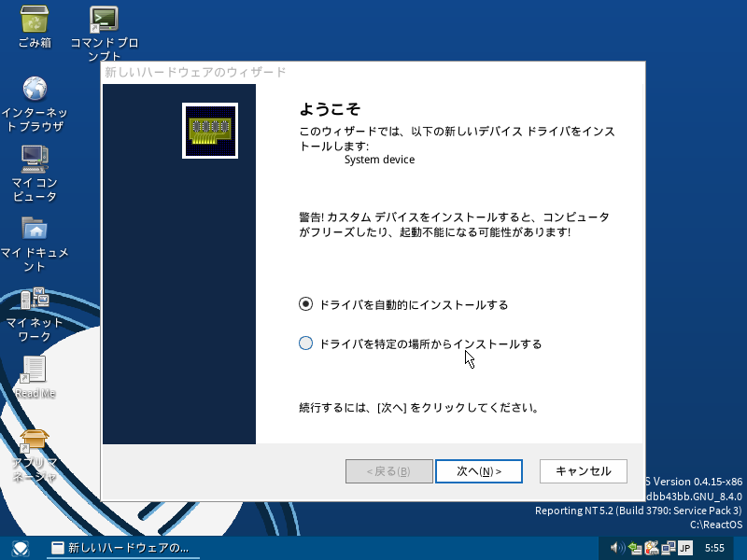747x560 pixels.
Task: Open the マイ ネットワーク desktop icon
Action: point(35,315)
